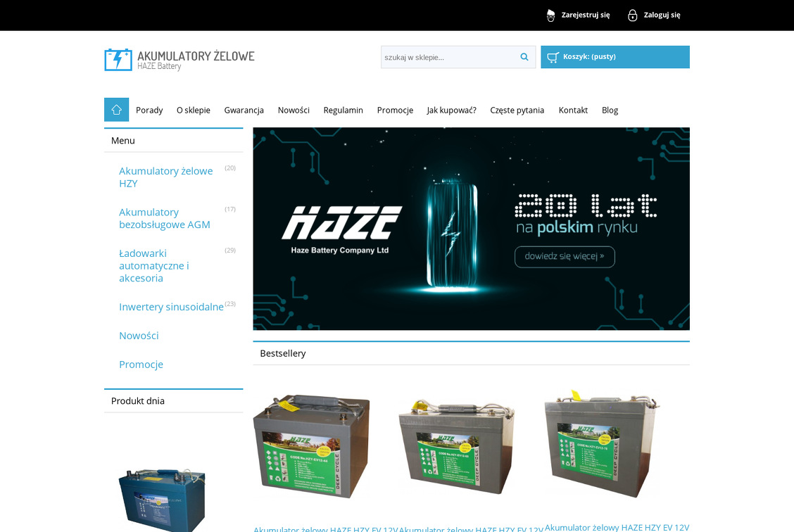
Task: Open the Jak kupować? menu item
Action: click(x=452, y=110)
